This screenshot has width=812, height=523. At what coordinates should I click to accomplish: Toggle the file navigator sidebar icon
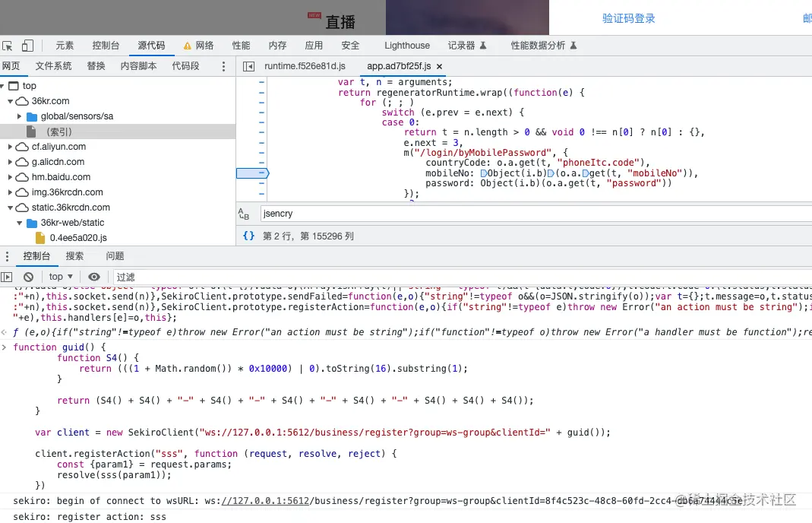coord(248,66)
